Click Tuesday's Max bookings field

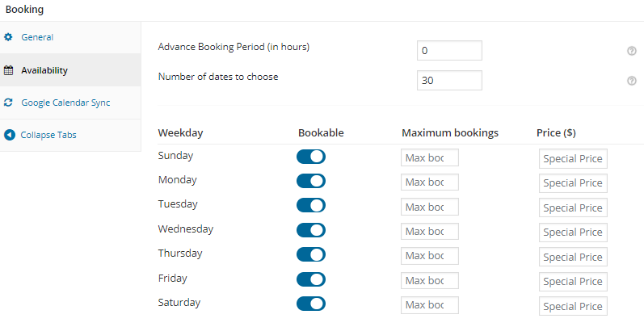click(430, 207)
